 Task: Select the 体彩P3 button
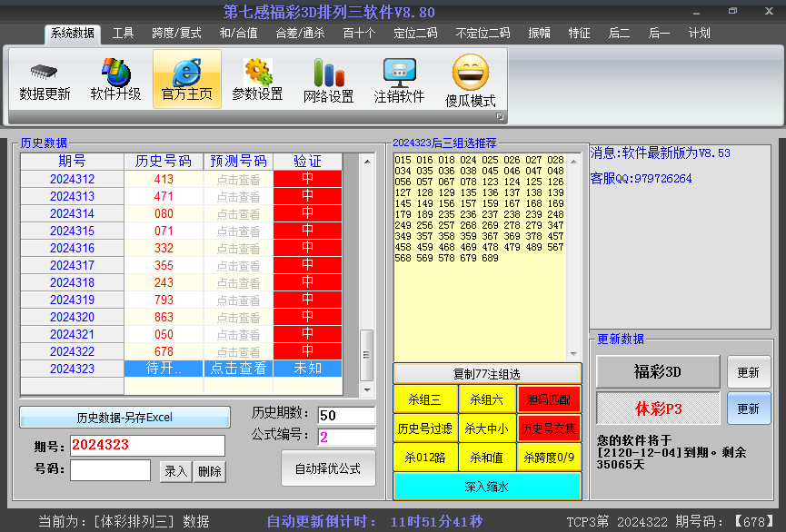(x=658, y=409)
